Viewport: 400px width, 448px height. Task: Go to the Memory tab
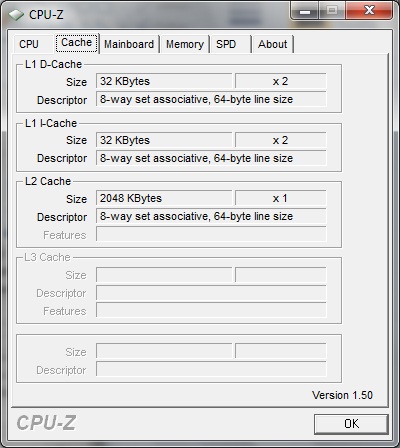185,44
